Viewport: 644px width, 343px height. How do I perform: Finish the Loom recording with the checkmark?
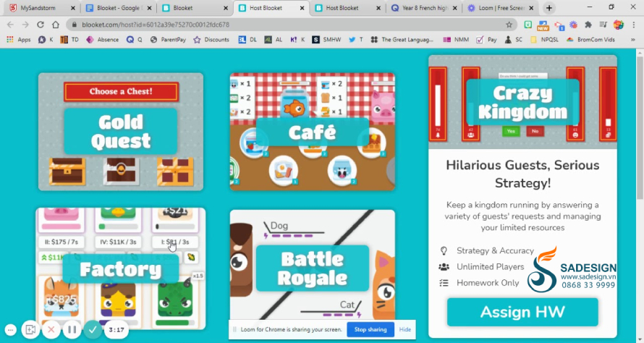coord(93,329)
